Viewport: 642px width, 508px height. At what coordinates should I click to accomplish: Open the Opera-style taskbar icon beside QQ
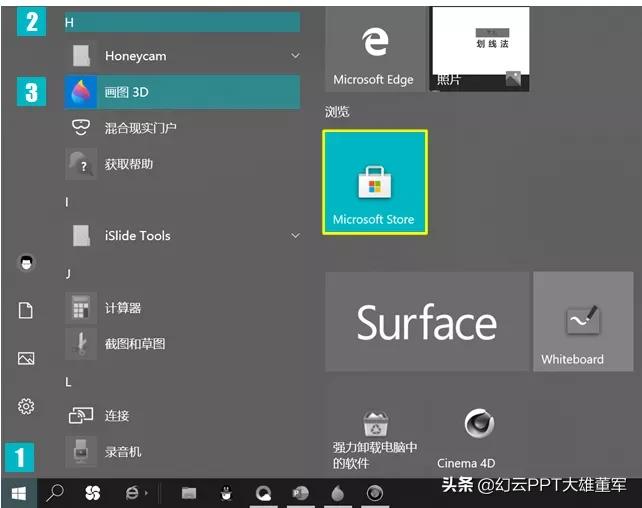[x=263, y=493]
